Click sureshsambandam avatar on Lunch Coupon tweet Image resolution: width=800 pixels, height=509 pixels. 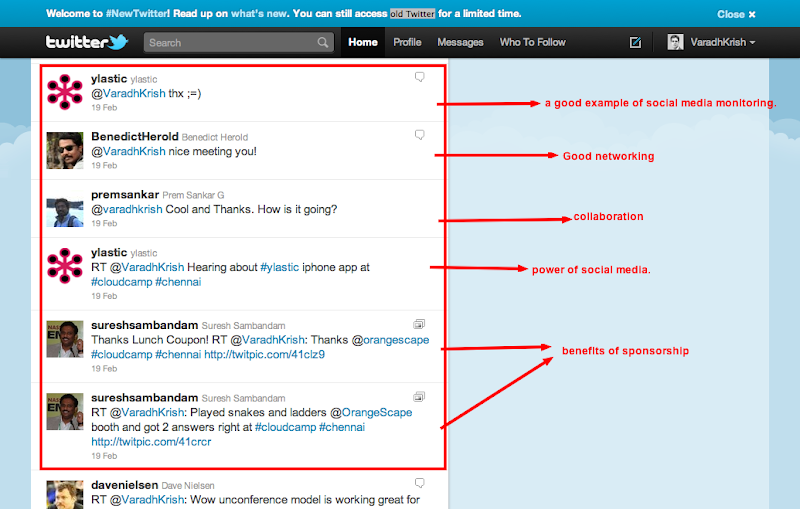pos(65,339)
